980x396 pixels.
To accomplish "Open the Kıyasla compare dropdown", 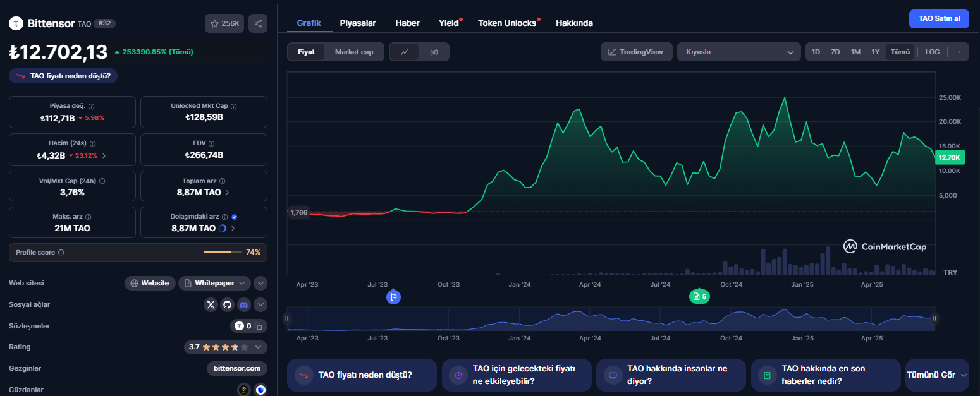I will (x=739, y=52).
